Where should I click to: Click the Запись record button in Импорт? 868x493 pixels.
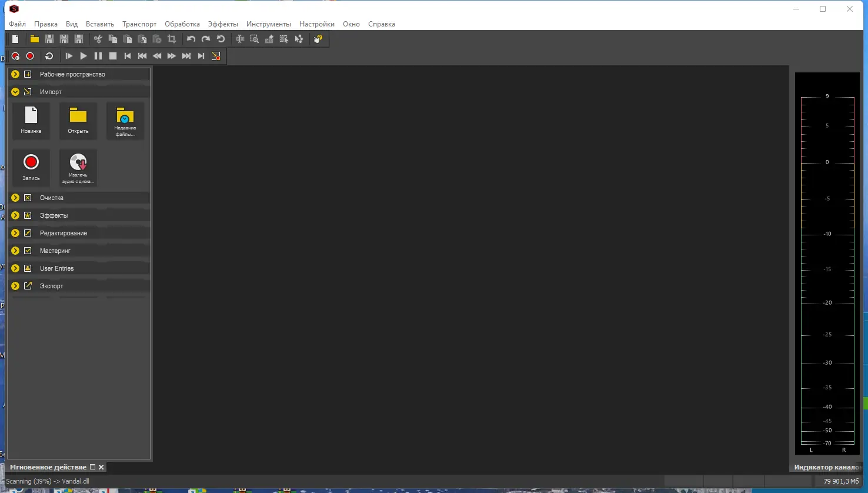pyautogui.click(x=31, y=168)
